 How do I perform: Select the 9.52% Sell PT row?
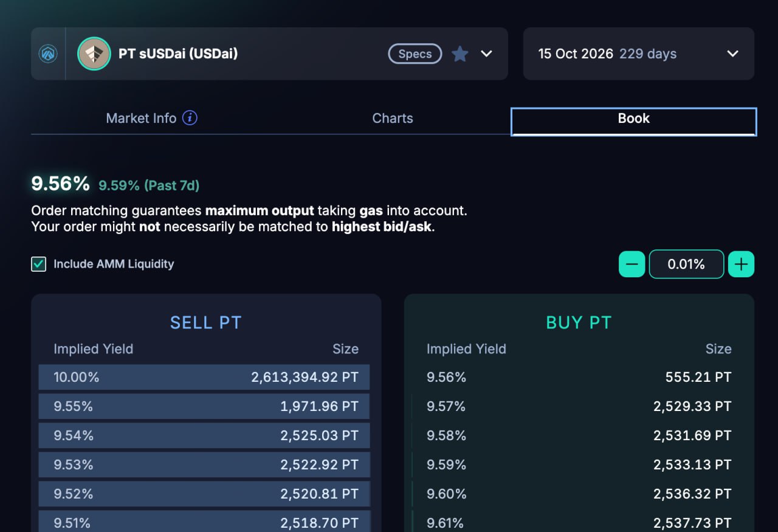204,494
